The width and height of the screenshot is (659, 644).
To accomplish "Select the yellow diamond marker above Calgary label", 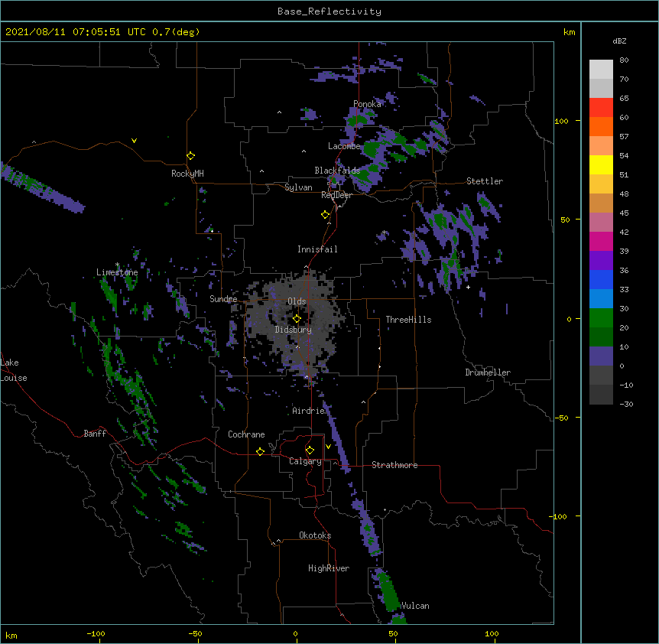I will pos(310,450).
